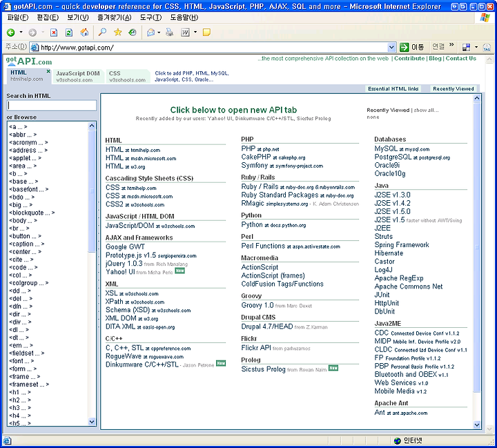
Task: Open the Contact Us link
Action: 461,59
